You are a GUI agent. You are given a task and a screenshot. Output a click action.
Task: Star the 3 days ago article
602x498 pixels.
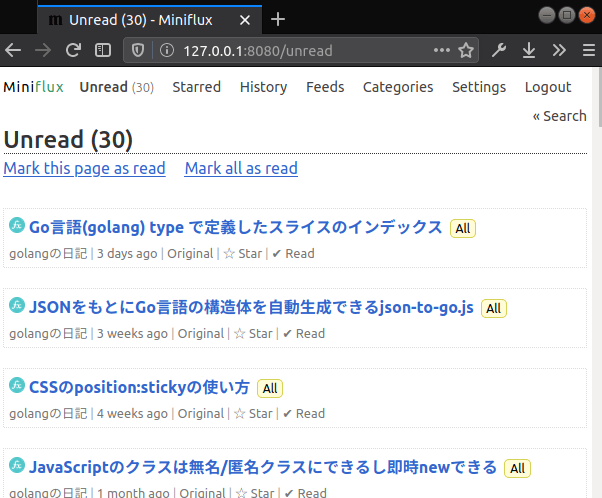tap(243, 254)
